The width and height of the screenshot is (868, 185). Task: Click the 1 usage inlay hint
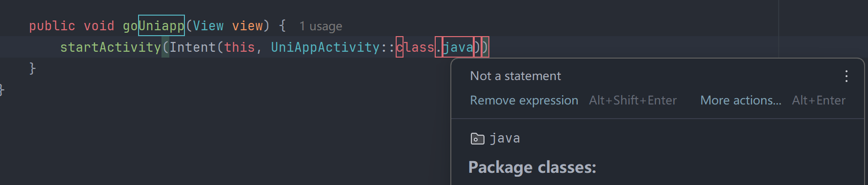(x=321, y=26)
